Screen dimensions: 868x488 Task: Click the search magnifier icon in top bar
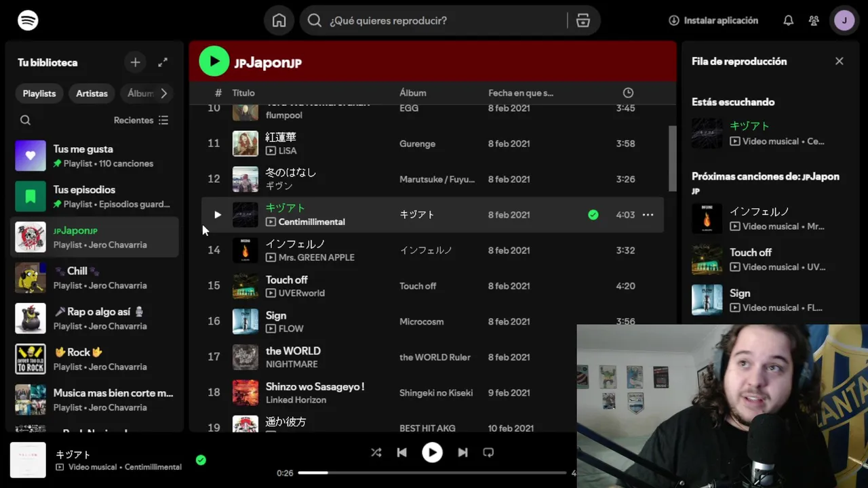pyautogui.click(x=314, y=20)
